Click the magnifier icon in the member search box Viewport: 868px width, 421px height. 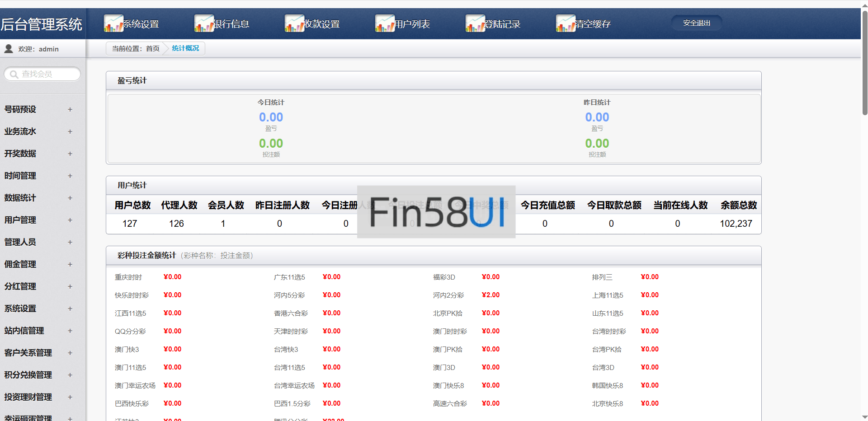pyautogui.click(x=14, y=74)
